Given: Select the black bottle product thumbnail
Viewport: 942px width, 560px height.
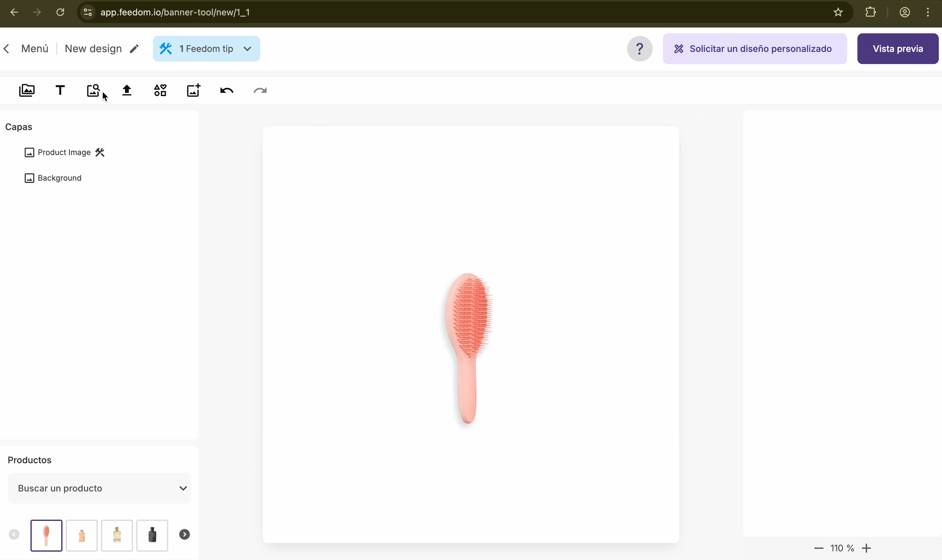Looking at the screenshot, I should tap(152, 535).
